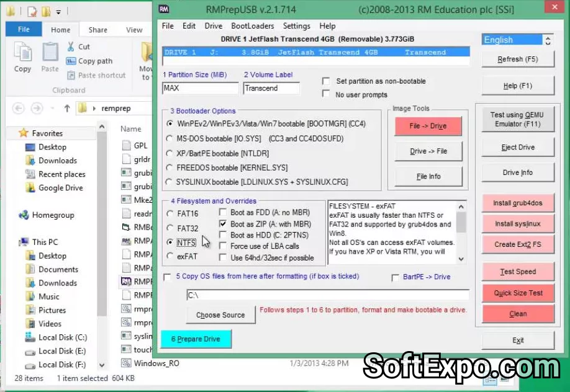The width and height of the screenshot is (570, 392).
Task: Uncheck Boot as ZIP (A: with MBR)
Action: tap(223, 224)
